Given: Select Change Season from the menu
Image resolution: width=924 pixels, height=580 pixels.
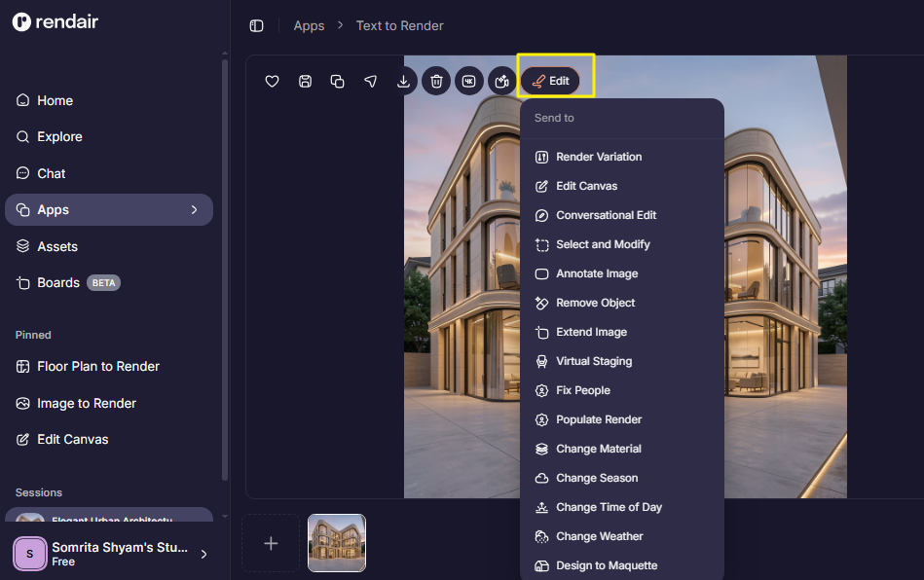Looking at the screenshot, I should [622, 478].
